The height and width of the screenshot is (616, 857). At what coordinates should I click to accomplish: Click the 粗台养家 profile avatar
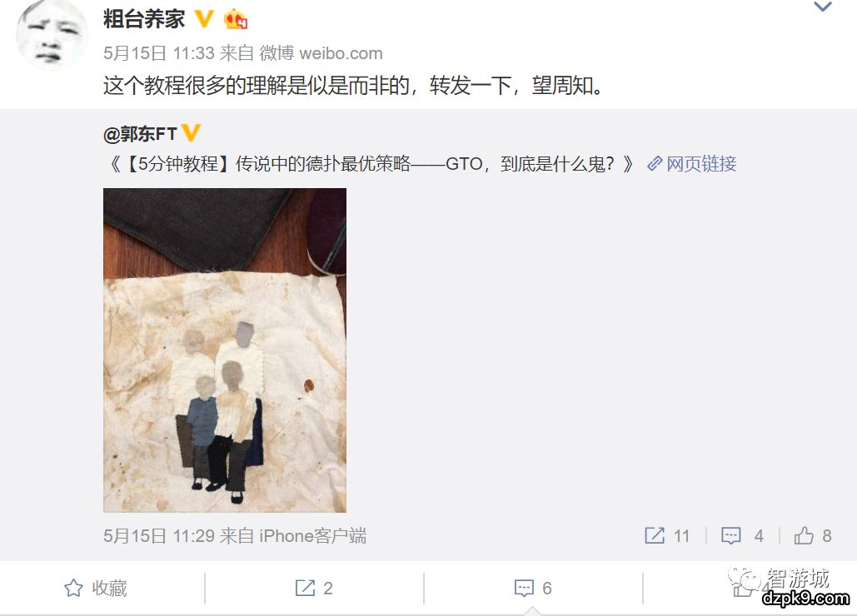pos(52,34)
